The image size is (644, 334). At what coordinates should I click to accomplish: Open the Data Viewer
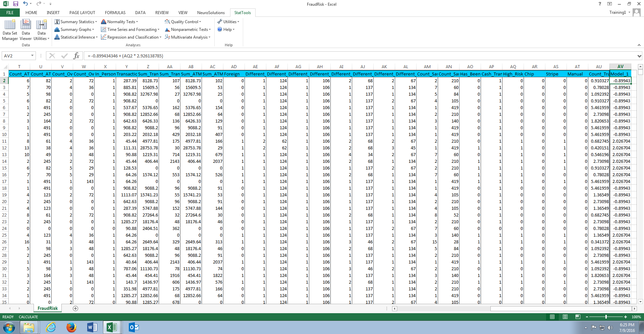coord(26,30)
